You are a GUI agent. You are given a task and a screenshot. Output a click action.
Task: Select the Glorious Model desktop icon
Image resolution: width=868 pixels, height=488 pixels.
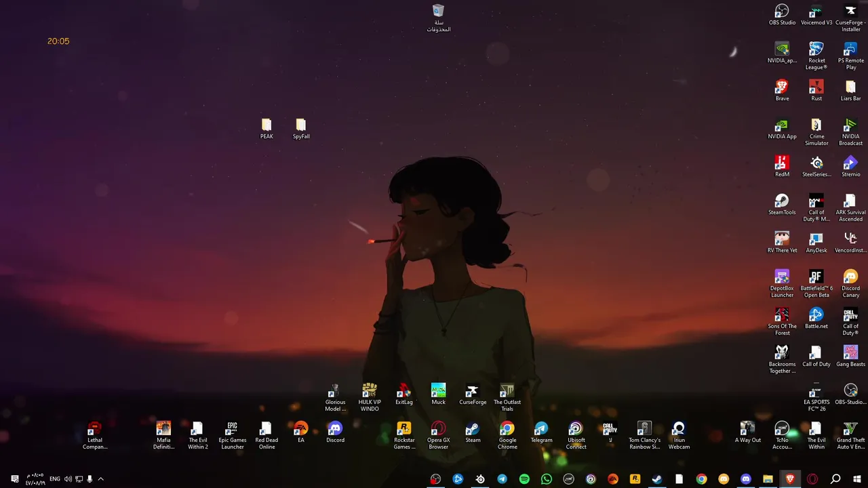click(x=335, y=397)
